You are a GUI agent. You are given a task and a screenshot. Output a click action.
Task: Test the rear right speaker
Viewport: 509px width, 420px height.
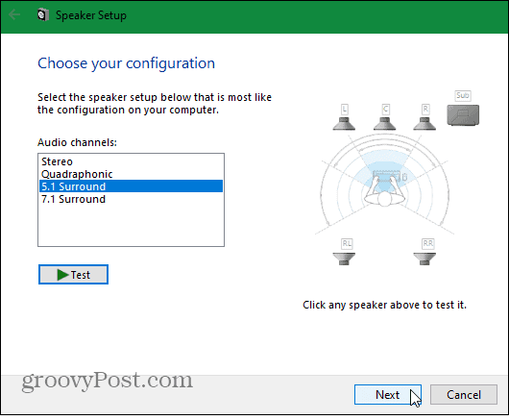[424, 259]
